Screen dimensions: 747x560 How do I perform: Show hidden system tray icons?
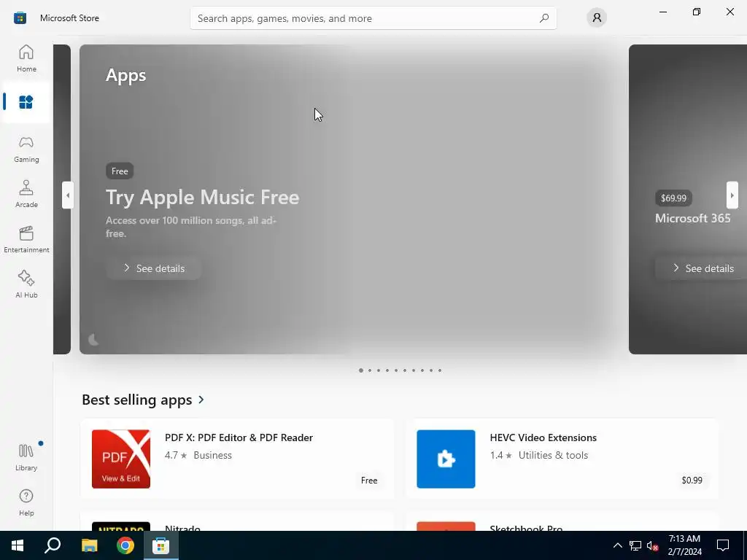tap(617, 545)
